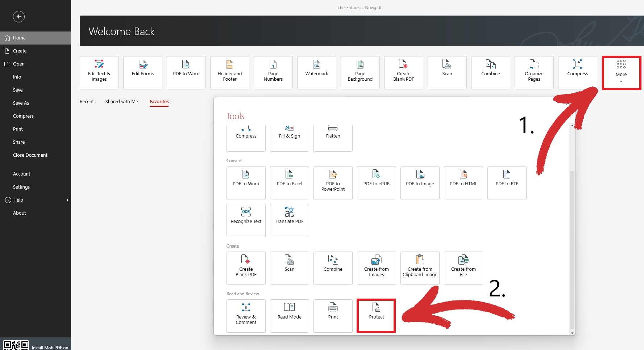Expand the Help submenu arrow
The image size is (644, 350).
click(x=67, y=200)
